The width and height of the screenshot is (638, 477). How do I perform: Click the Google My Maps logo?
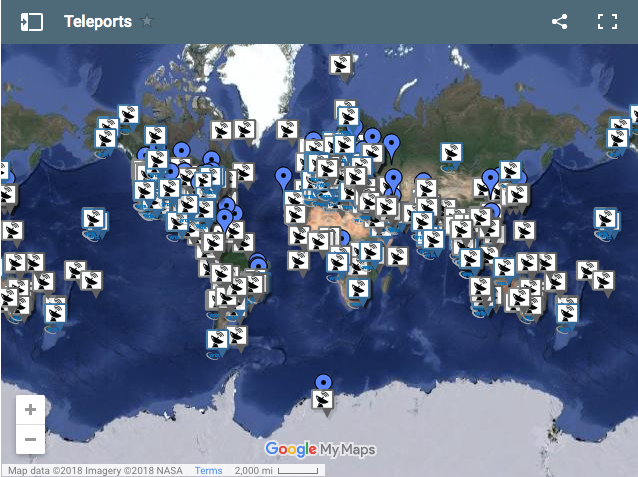coord(321,449)
